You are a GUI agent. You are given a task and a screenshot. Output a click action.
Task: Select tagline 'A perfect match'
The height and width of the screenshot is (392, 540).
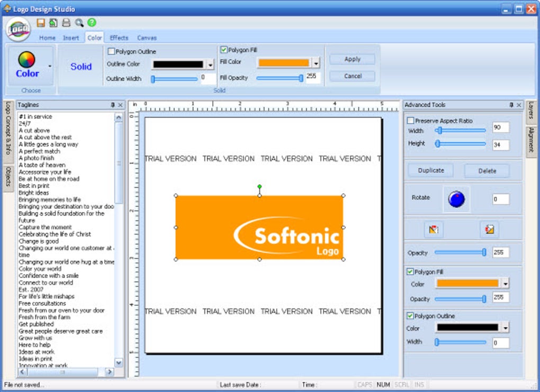pos(39,151)
